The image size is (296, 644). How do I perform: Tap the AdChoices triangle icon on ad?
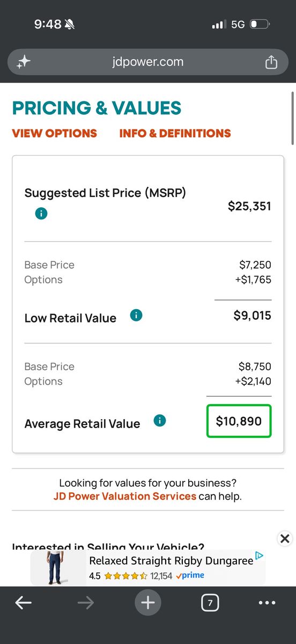(x=260, y=556)
